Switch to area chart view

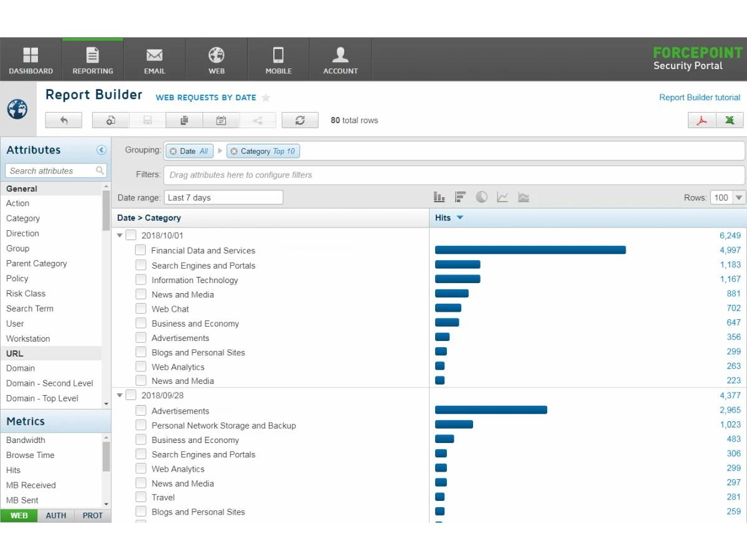click(x=524, y=197)
